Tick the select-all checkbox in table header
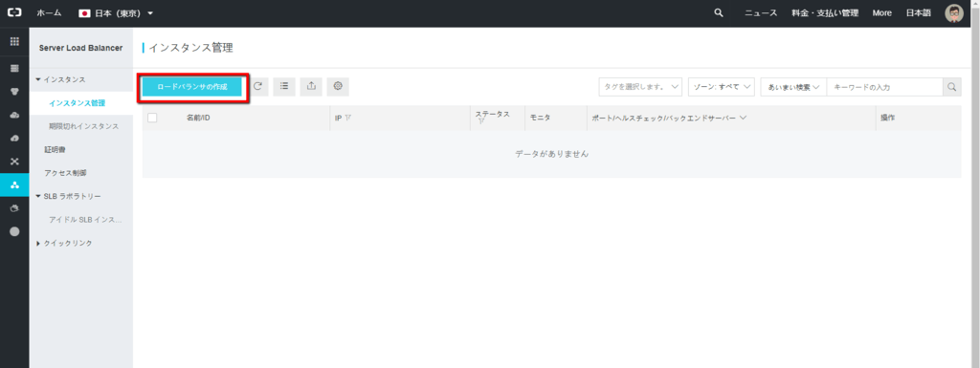980x368 pixels. coord(152,118)
